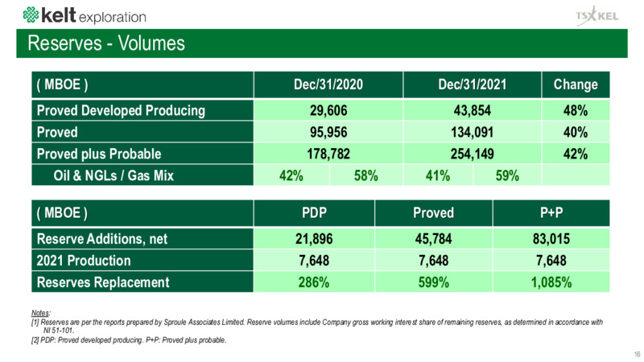Click the 'Change' column header
The height and width of the screenshot is (362, 644).
pyautogui.click(x=576, y=84)
